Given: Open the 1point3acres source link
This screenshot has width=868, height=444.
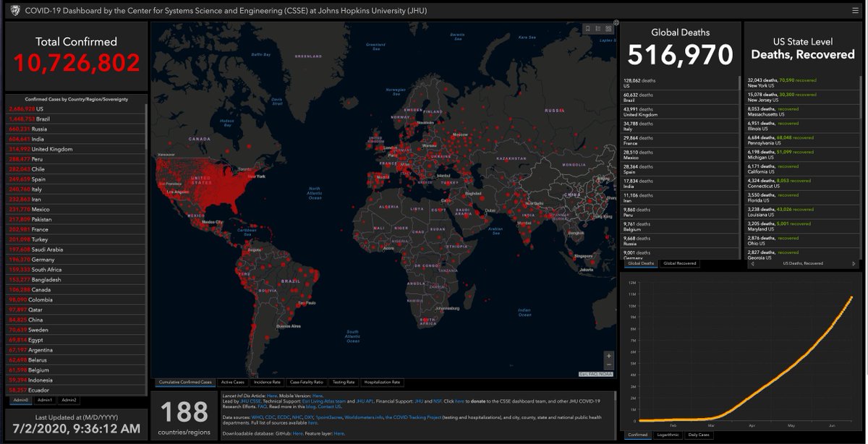Looking at the screenshot, I should pyautogui.click(x=328, y=417).
